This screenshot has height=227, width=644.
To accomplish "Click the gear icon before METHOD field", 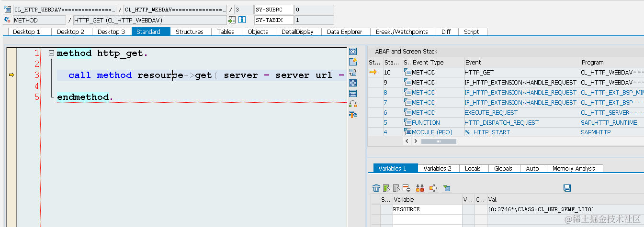I will click(x=7, y=20).
